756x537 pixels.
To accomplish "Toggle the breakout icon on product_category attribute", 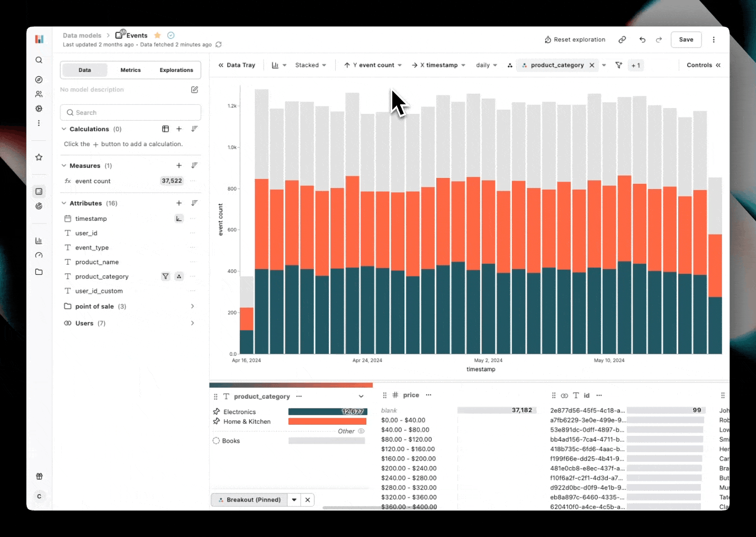I will pyautogui.click(x=179, y=276).
